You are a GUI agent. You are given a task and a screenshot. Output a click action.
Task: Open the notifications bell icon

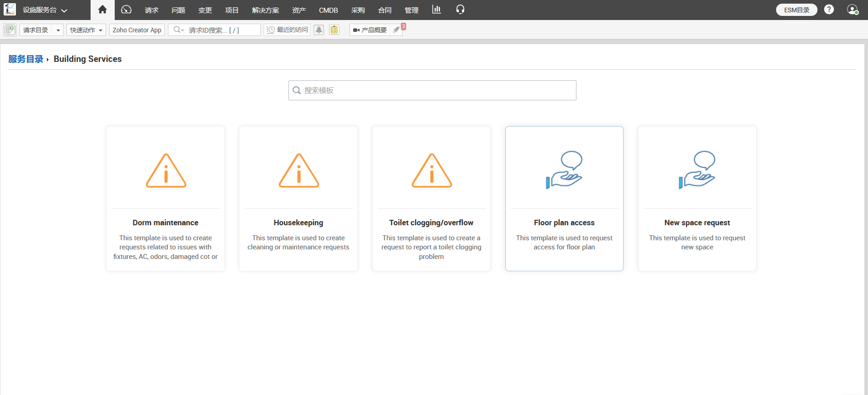(x=319, y=30)
